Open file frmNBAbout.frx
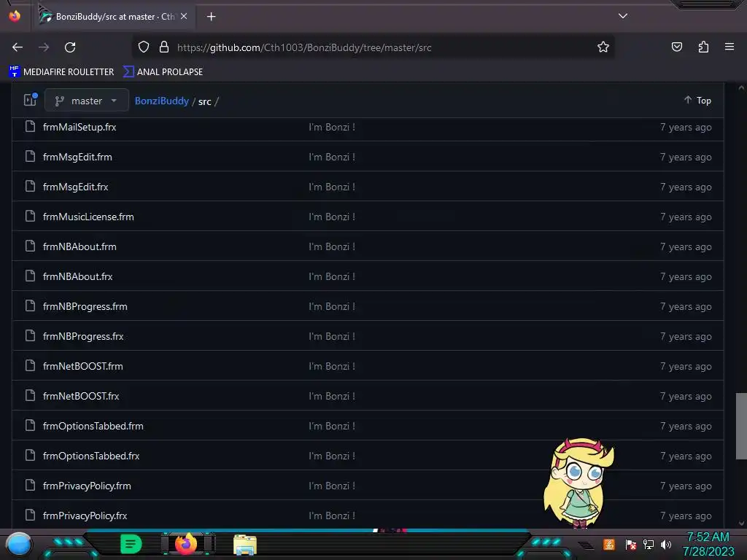The width and height of the screenshot is (747, 560). click(x=77, y=276)
